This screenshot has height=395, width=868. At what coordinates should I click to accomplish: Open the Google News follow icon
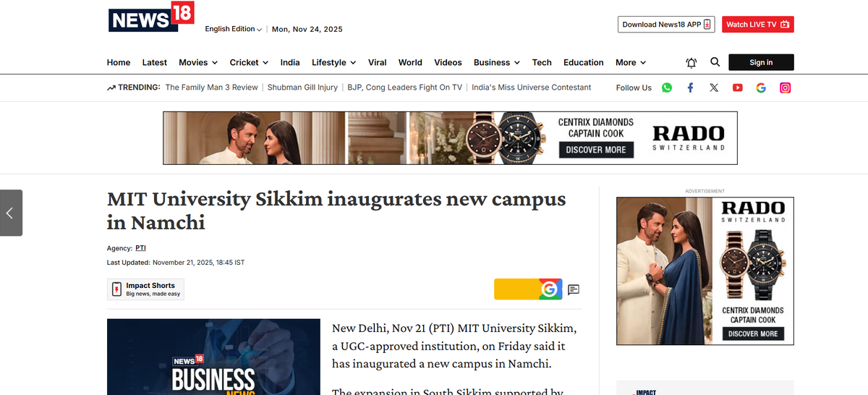pyautogui.click(x=761, y=88)
